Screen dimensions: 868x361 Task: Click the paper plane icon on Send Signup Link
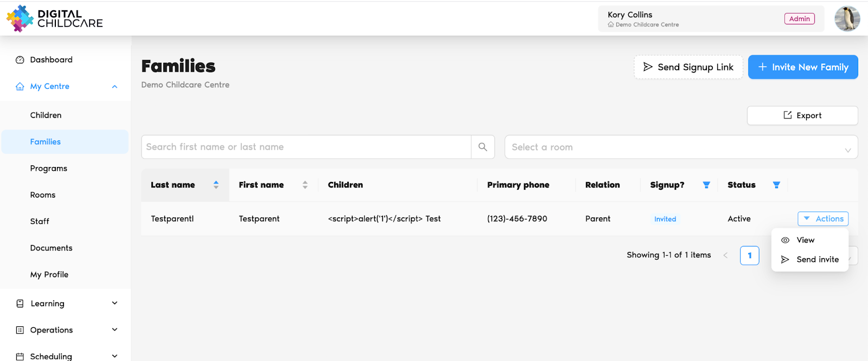point(648,67)
